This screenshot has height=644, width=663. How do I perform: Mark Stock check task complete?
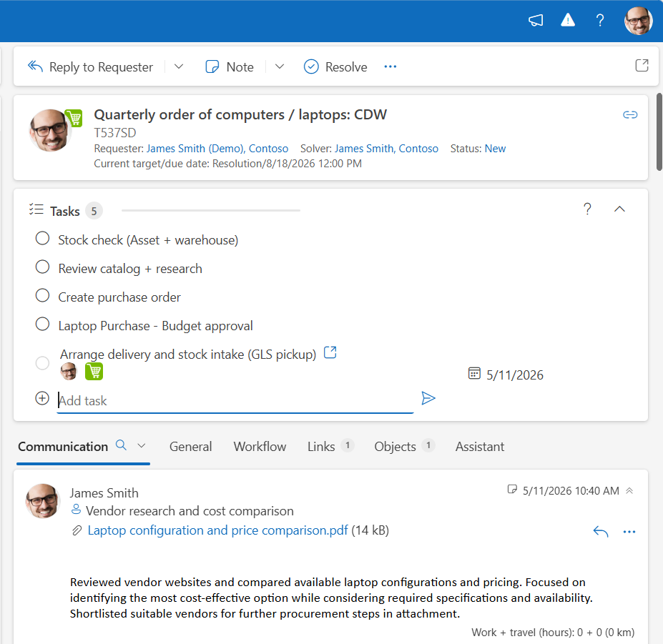click(42, 238)
